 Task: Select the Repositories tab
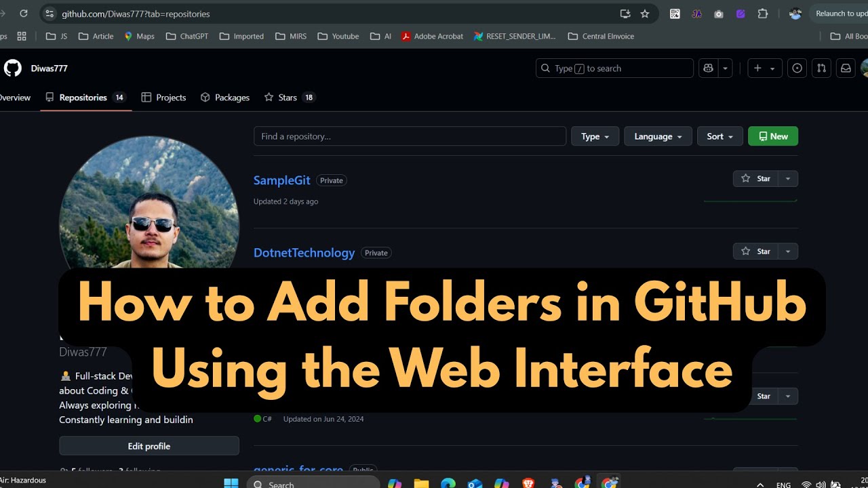(86, 98)
